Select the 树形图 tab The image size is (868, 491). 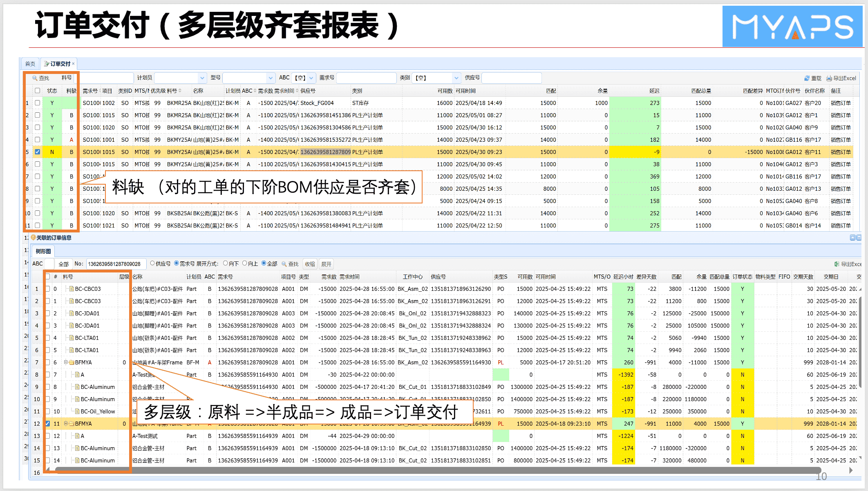[43, 251]
